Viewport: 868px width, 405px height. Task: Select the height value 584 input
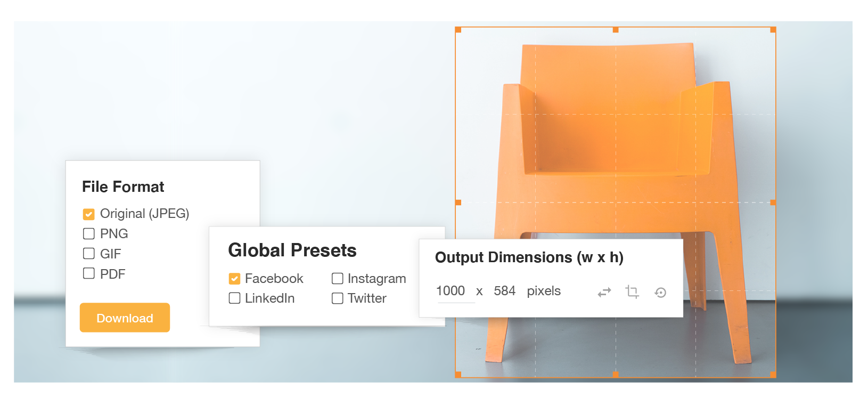click(x=504, y=291)
